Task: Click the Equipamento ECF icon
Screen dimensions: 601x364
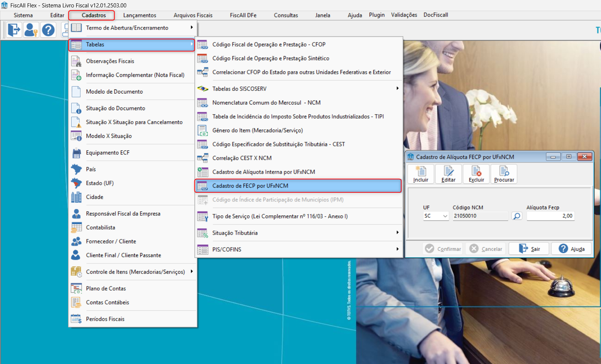Action: [77, 153]
